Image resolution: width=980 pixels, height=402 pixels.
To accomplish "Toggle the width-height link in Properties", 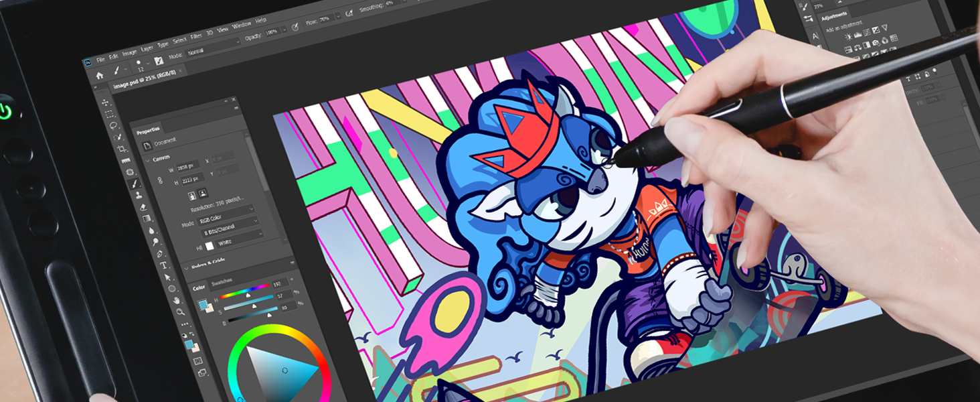I will tap(160, 180).
